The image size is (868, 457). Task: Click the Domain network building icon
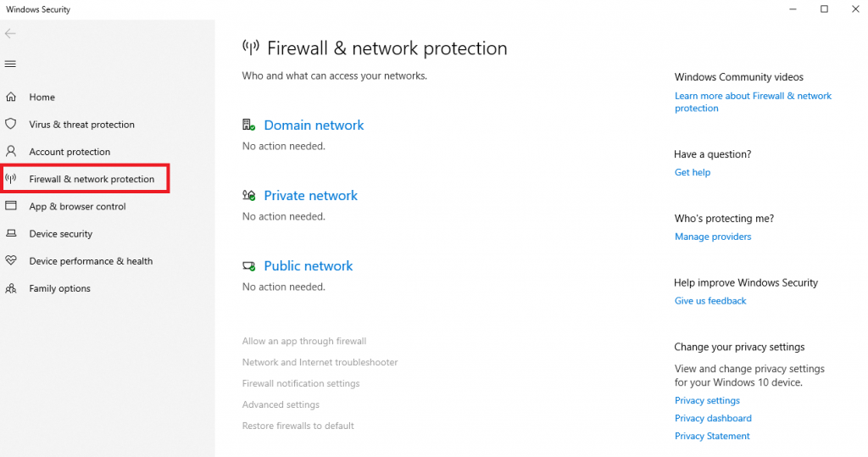coord(248,125)
